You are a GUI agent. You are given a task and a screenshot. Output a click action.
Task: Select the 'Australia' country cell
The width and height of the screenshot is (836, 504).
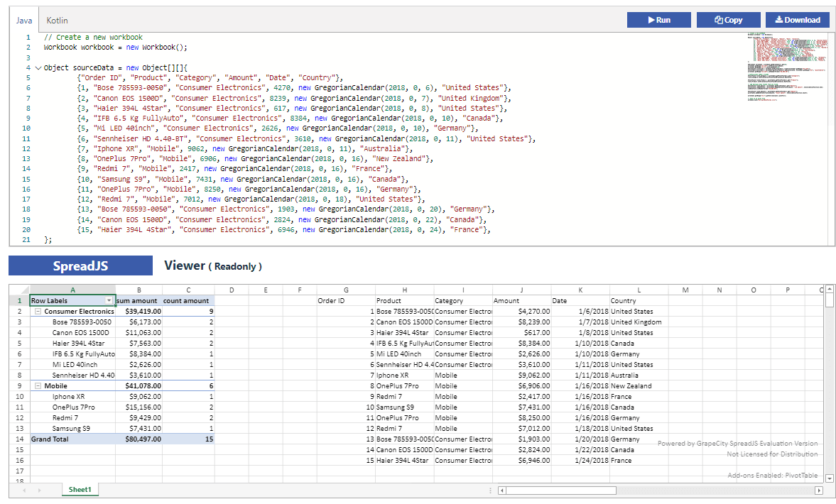(x=639, y=375)
